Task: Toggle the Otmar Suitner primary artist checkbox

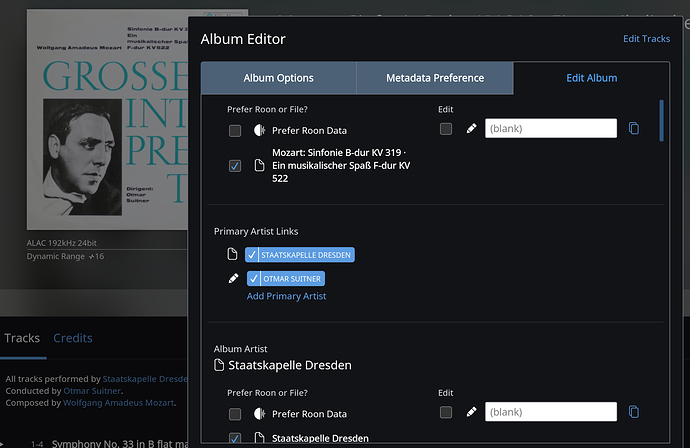Action: click(x=253, y=279)
